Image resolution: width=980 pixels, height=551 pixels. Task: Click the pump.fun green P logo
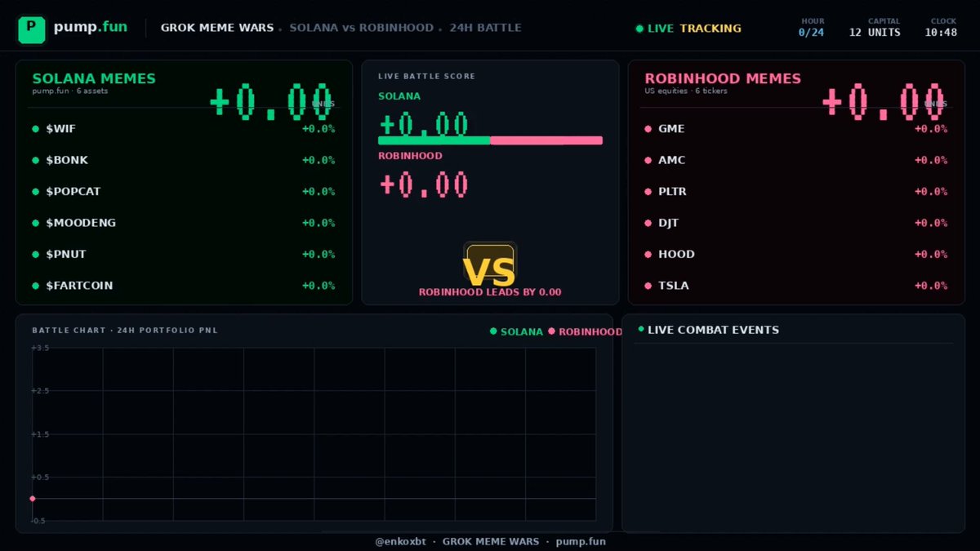pos(32,29)
